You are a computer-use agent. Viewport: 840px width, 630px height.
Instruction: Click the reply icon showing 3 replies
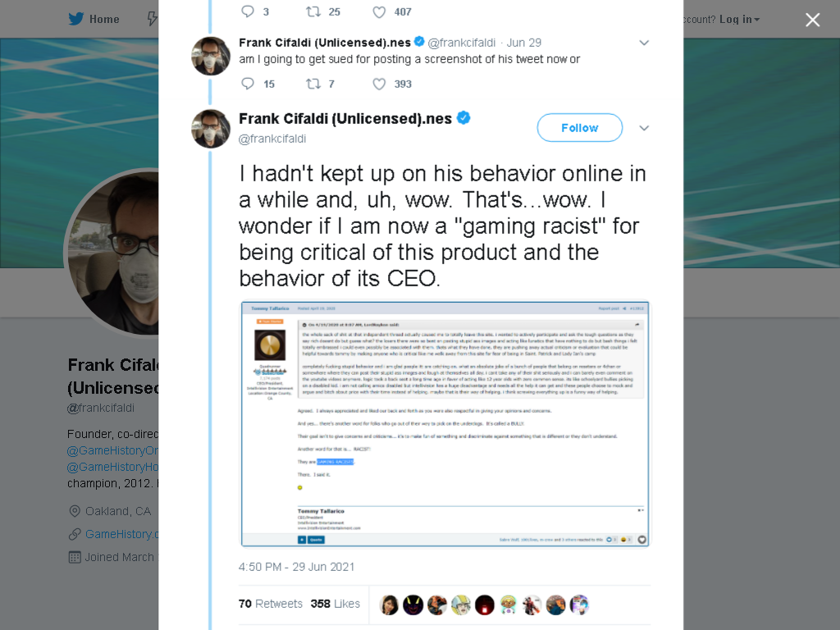click(x=247, y=11)
